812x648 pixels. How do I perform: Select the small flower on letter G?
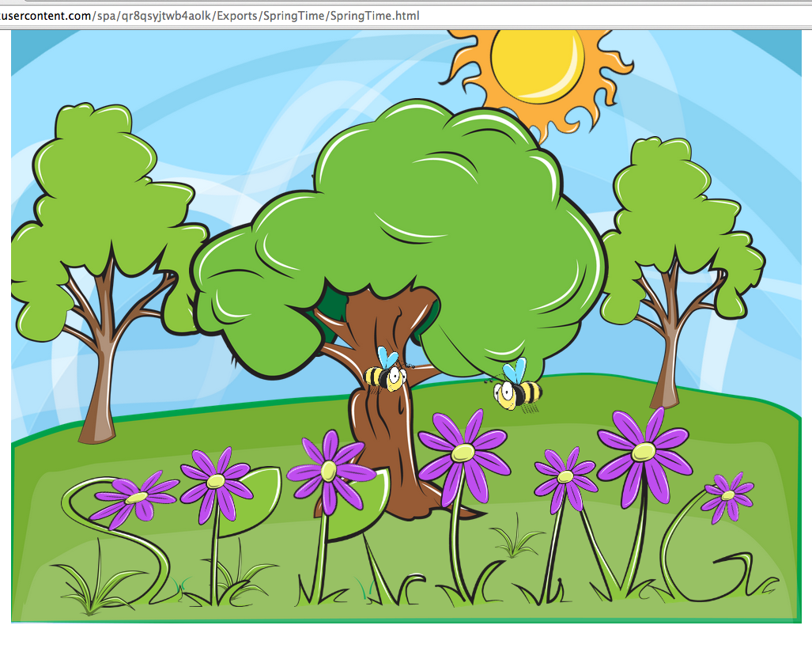point(727,495)
